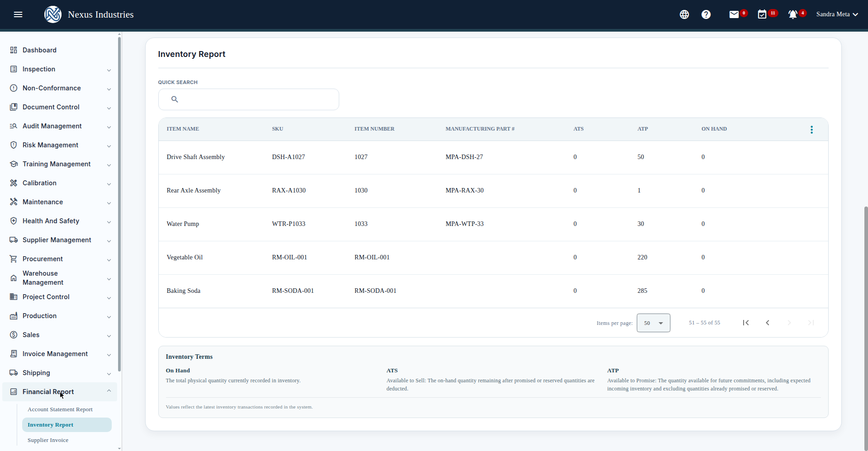Click the Vegetable Oil row name

click(185, 257)
